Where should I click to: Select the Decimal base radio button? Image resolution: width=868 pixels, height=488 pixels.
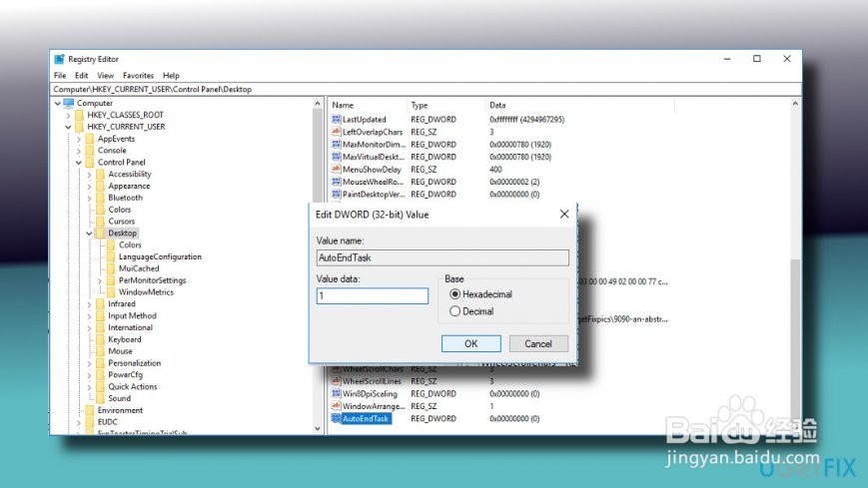(x=455, y=311)
